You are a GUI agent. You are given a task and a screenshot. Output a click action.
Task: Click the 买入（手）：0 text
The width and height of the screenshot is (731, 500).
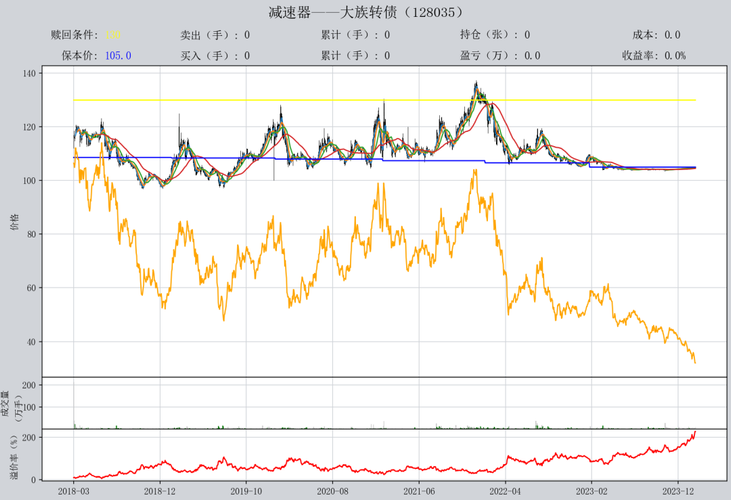coord(215,55)
